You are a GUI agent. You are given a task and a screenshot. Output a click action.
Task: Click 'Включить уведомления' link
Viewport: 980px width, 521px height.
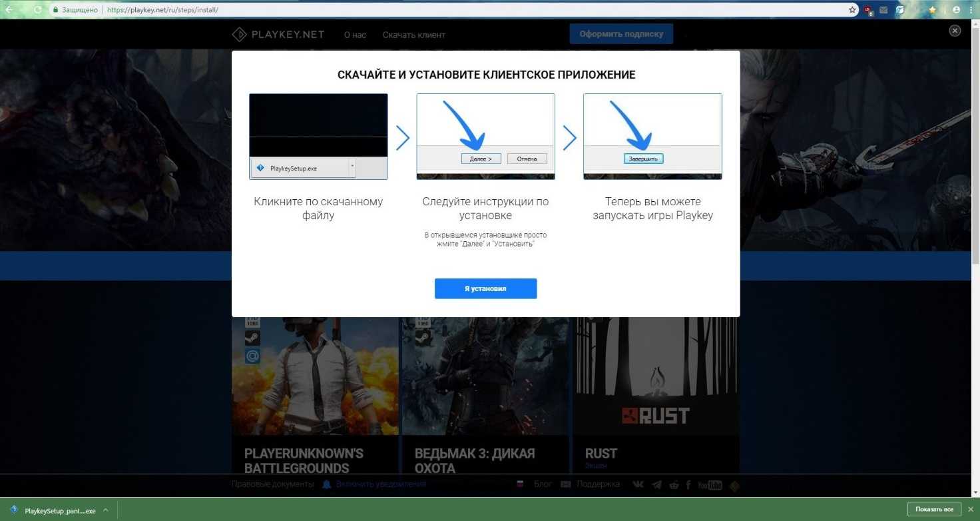[380, 484]
